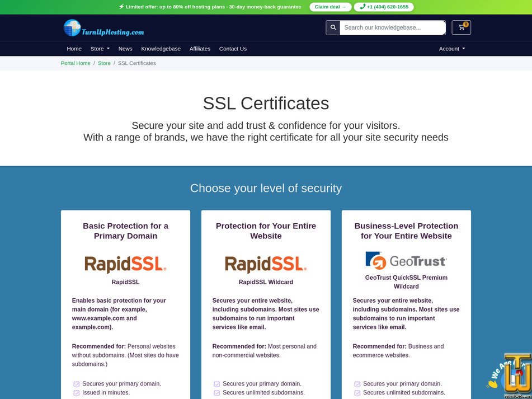Click the Protection for Your Entire Website heading
532x399 pixels.
(266, 231)
